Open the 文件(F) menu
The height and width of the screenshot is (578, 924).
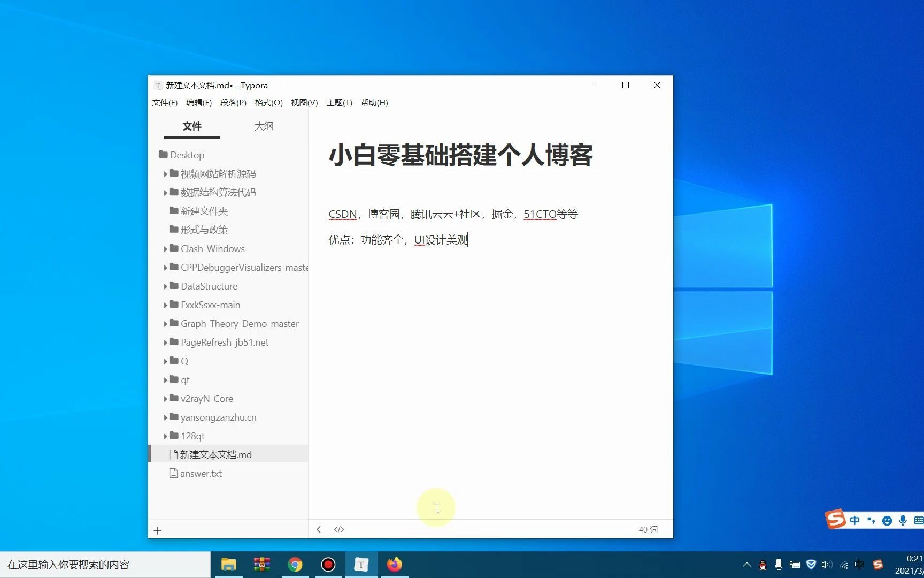click(x=165, y=103)
